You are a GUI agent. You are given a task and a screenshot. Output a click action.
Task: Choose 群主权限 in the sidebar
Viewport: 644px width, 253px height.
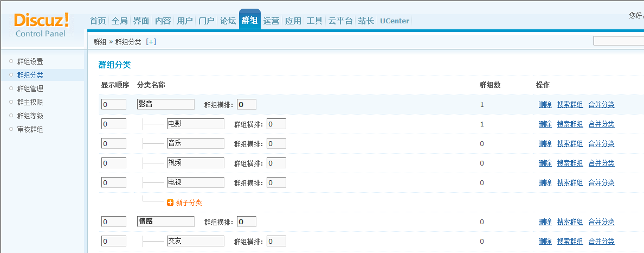pos(30,102)
